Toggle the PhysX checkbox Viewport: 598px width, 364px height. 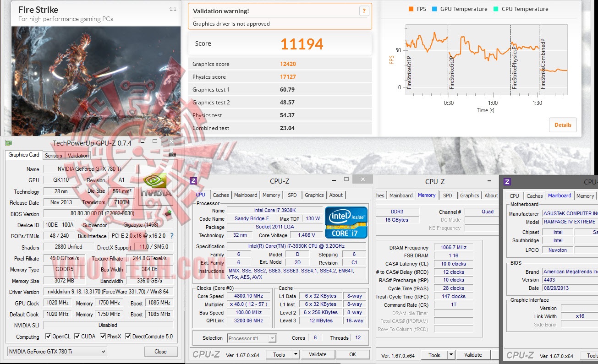coord(102,337)
